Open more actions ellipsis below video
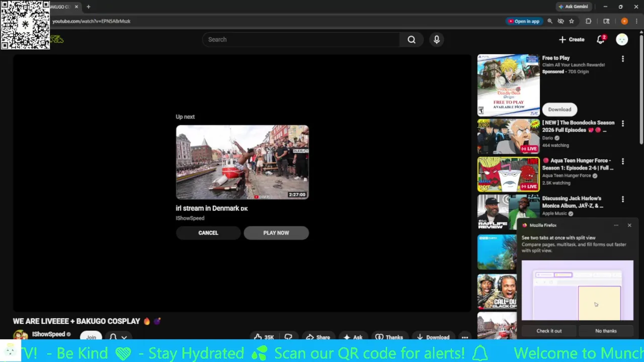 465,337
